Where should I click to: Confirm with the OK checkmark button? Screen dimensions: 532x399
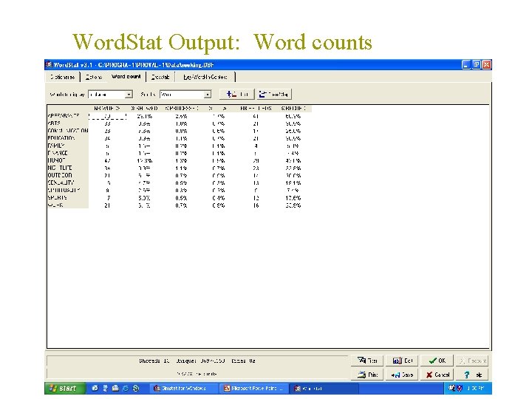(437, 361)
